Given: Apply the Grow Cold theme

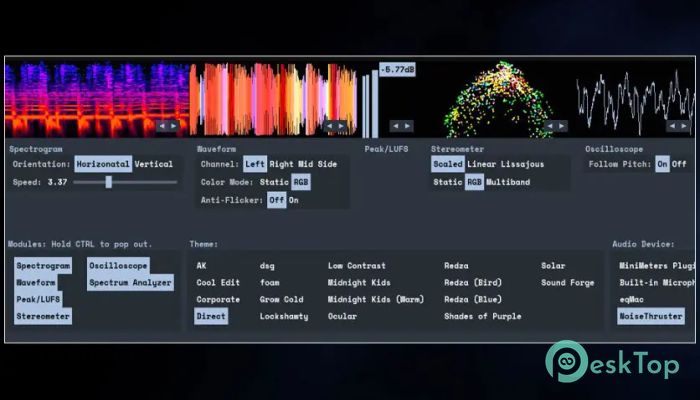Looking at the screenshot, I should click(281, 300).
